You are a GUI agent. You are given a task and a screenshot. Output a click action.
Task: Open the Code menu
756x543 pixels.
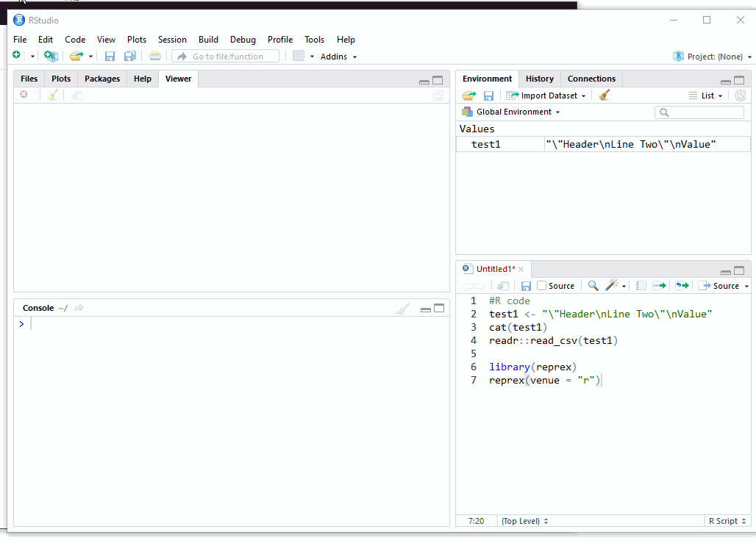point(75,40)
